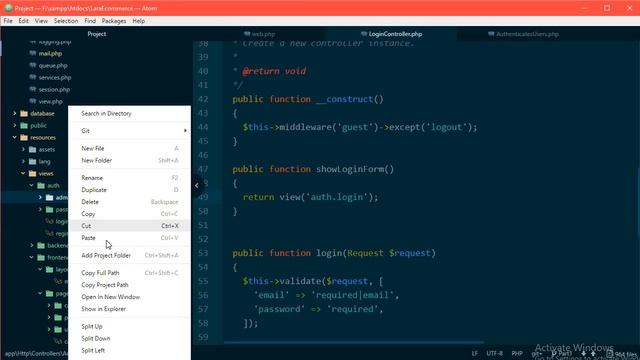Open the Selection menu
This screenshot has height=360, width=640.
66,21
